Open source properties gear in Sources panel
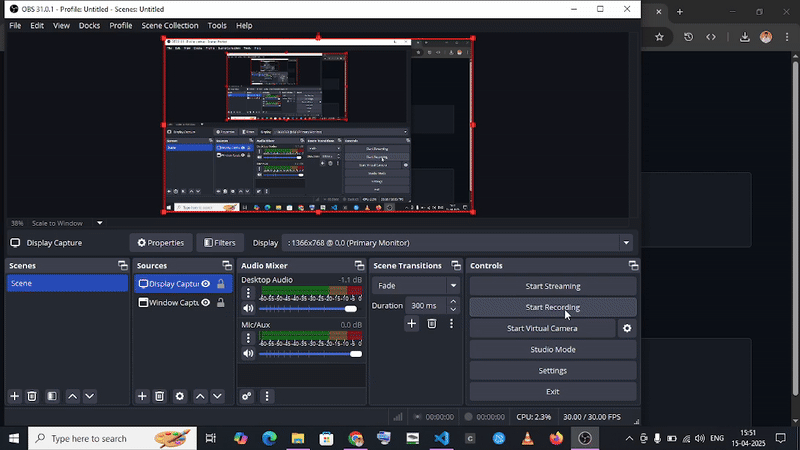 180,396
